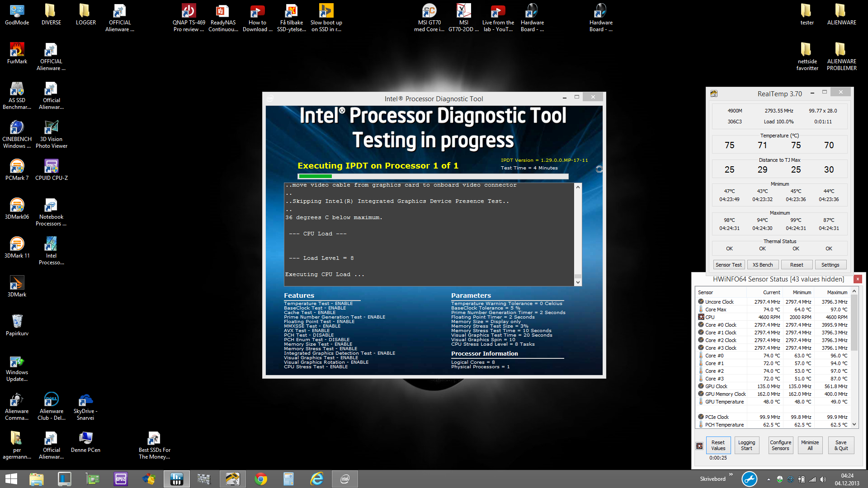
Task: Open the Denne PCen desktop icon
Action: pyautogui.click(x=85, y=442)
